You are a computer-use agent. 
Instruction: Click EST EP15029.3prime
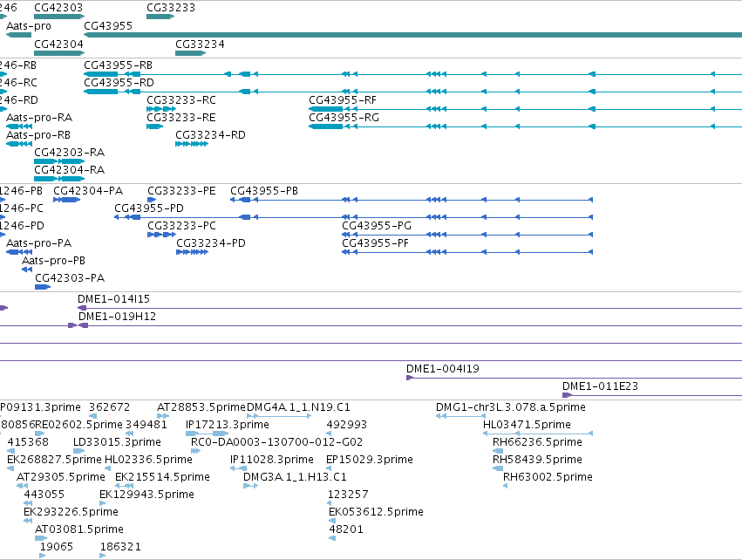(x=370, y=460)
